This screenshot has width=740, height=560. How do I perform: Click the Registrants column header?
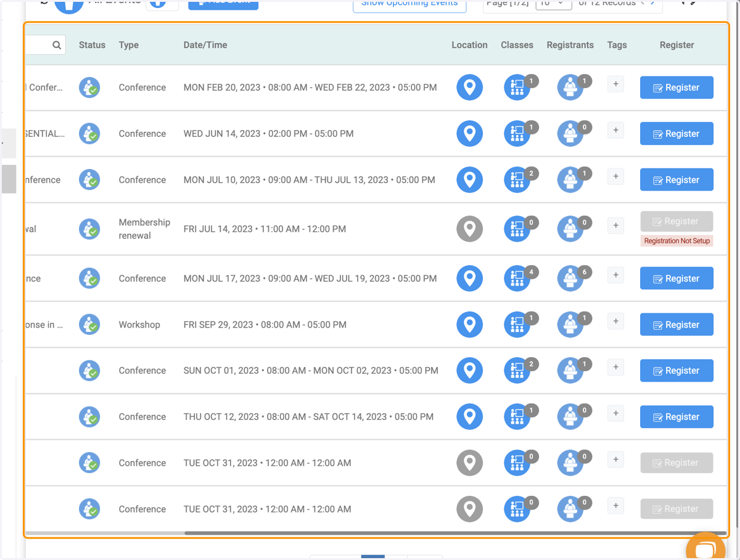click(570, 45)
